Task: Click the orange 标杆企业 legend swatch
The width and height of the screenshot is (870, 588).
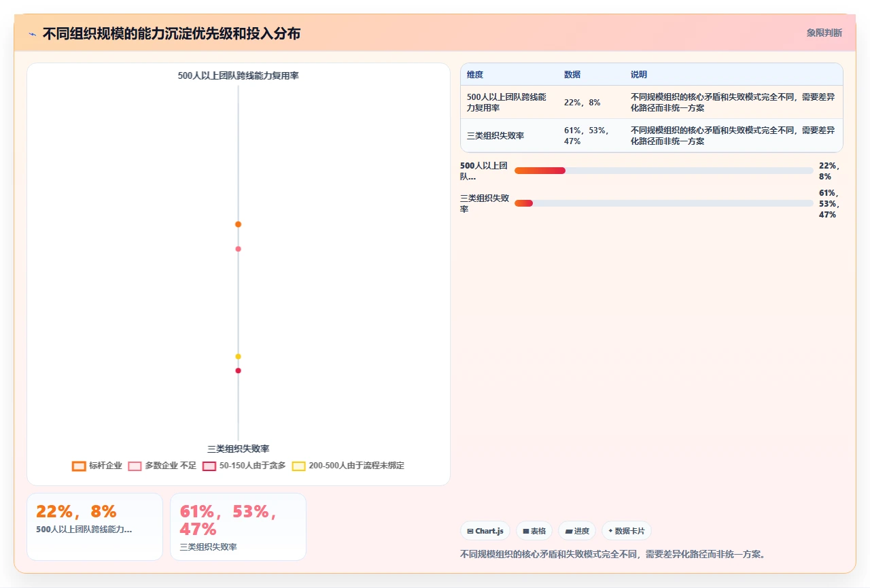Action: point(79,466)
